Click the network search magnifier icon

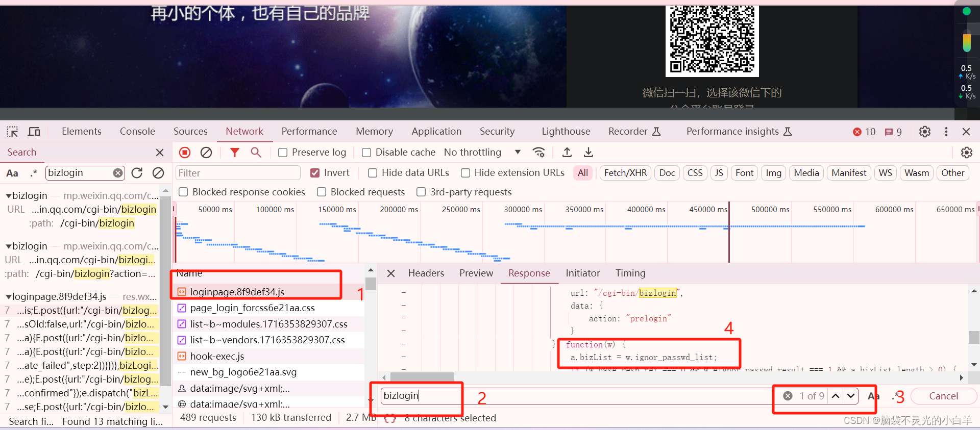click(x=256, y=152)
